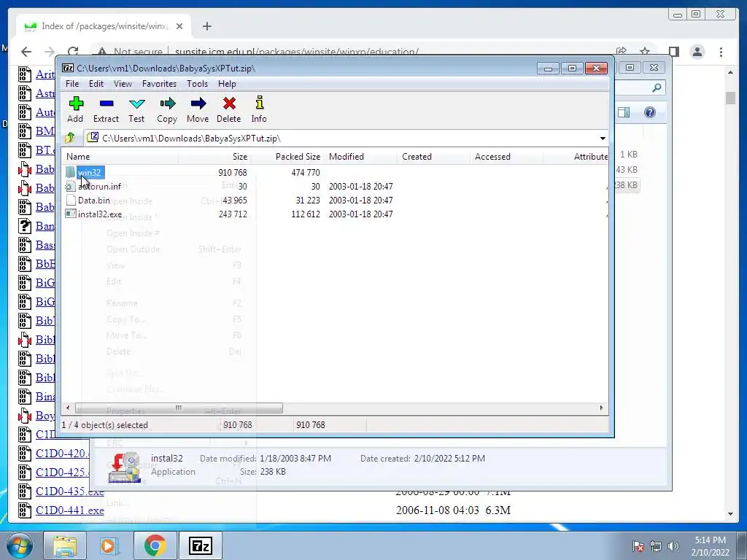747x560 pixels.
Task: Sort by Modified column header
Action: tap(360, 157)
